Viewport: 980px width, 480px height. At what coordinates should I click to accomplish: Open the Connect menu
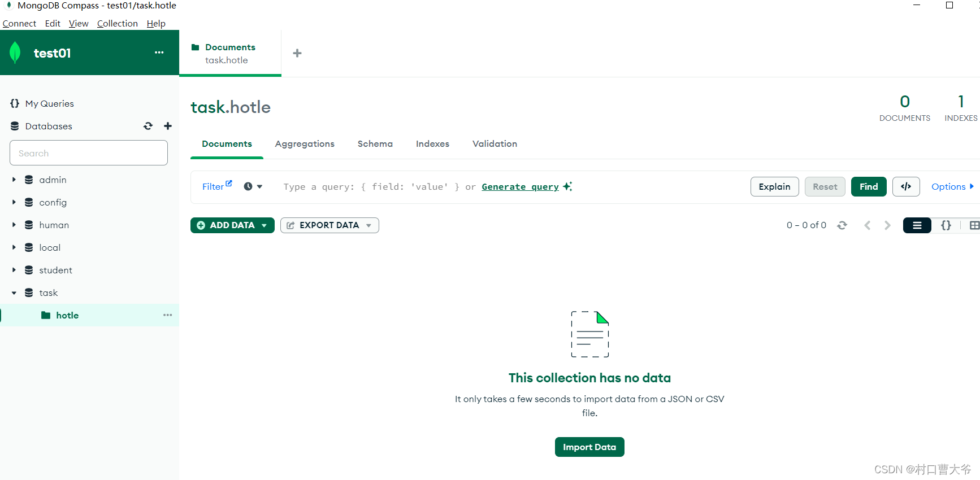[x=19, y=23]
